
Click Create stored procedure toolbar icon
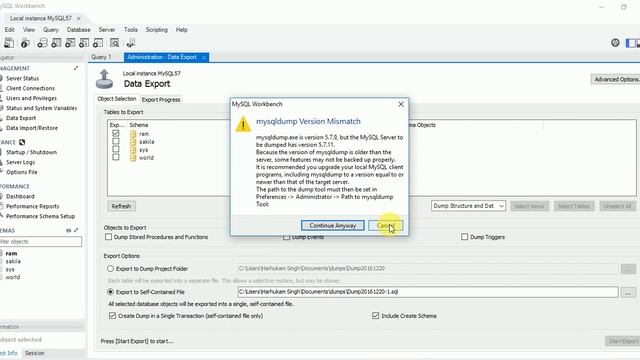(x=84, y=43)
